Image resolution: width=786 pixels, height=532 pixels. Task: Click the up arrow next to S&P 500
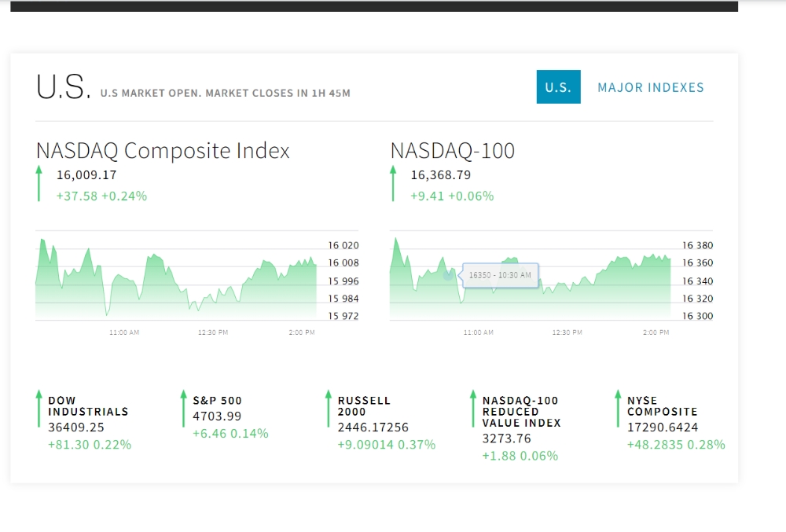pyautogui.click(x=183, y=409)
